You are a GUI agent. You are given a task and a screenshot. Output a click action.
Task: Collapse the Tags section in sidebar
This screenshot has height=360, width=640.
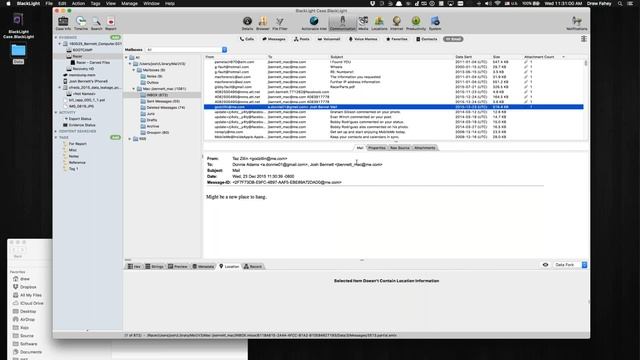(x=56, y=138)
